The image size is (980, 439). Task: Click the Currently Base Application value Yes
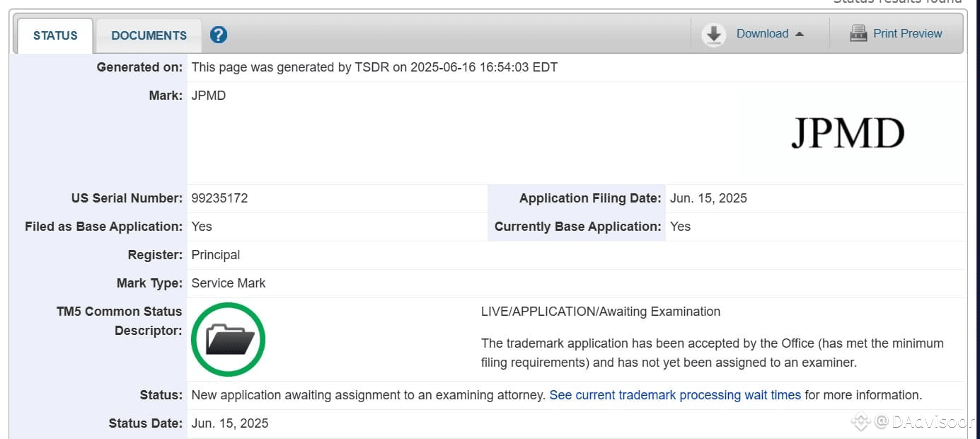[680, 227]
